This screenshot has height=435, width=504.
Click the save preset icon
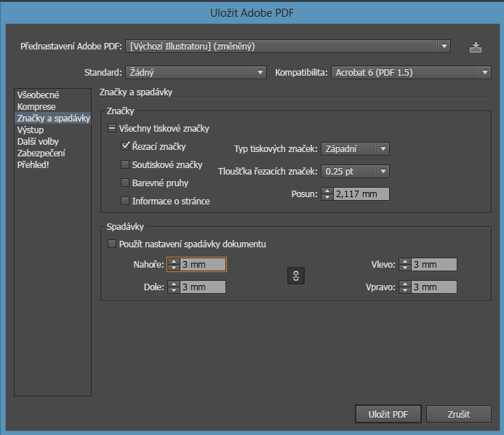coord(476,47)
